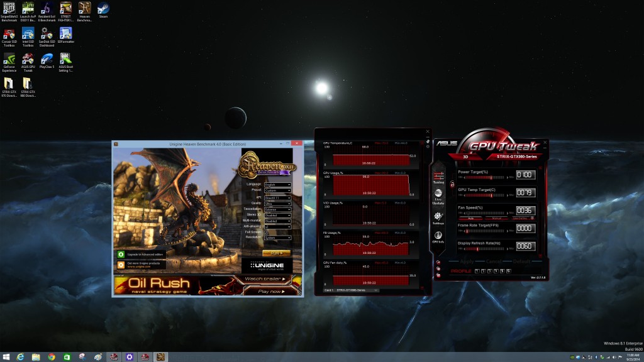Open Resident Evil 6 Benchmark shortcut
Image resolution: width=644 pixels, height=362 pixels.
47,12
